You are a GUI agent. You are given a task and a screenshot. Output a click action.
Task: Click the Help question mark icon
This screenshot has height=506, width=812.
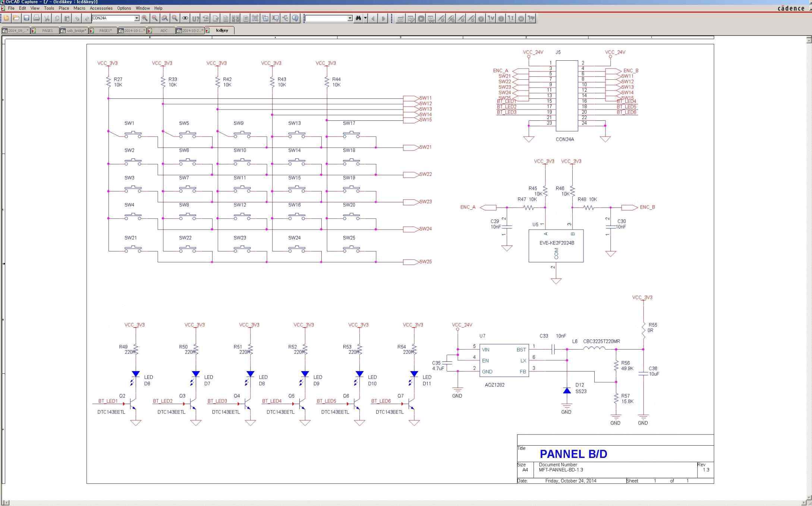point(295,18)
